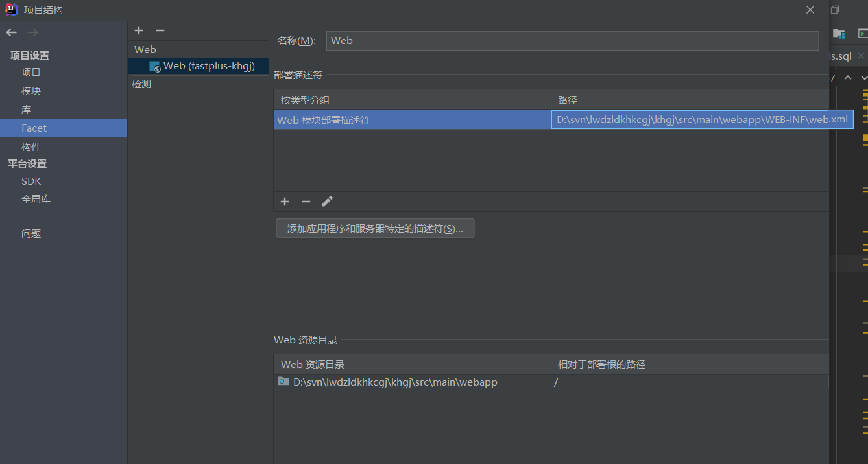Expand the Web node in the facet list

145,49
